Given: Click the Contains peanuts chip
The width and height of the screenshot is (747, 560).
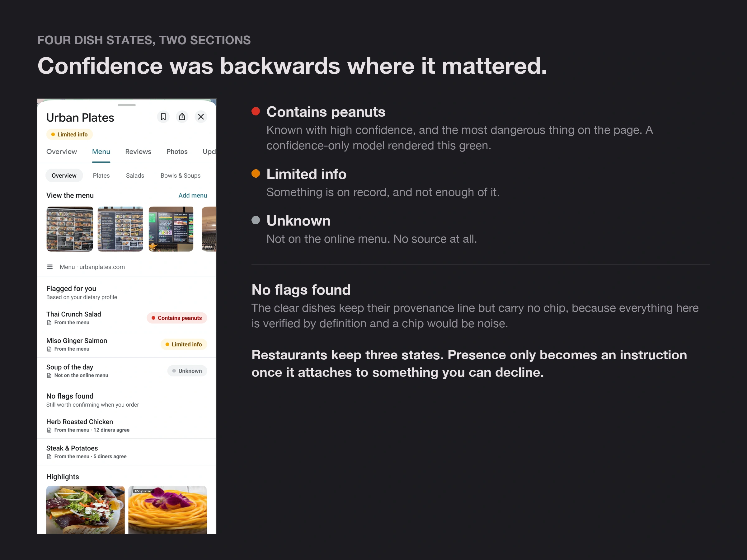Looking at the screenshot, I should (x=177, y=318).
